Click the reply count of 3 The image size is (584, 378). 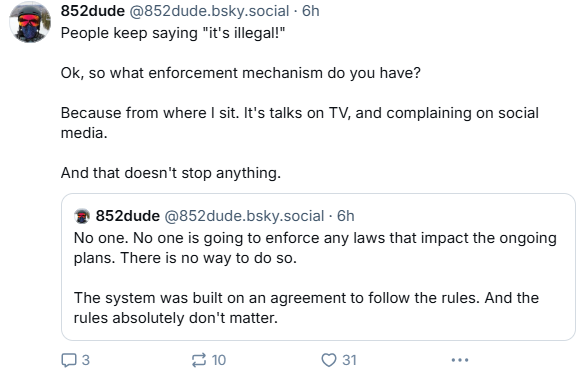[86, 360]
